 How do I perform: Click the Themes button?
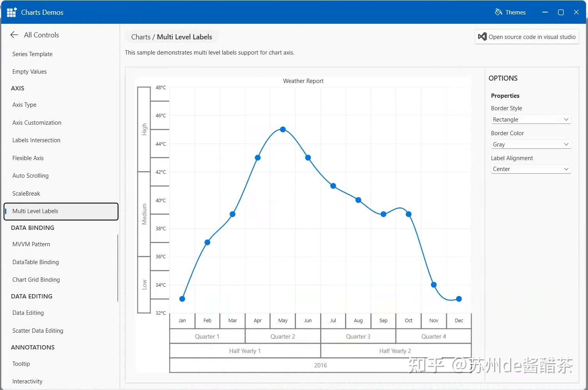[510, 12]
